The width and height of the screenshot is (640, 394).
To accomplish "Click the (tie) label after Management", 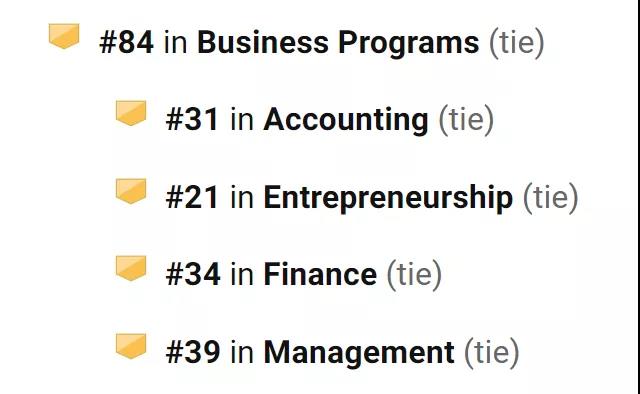I will [492, 353].
